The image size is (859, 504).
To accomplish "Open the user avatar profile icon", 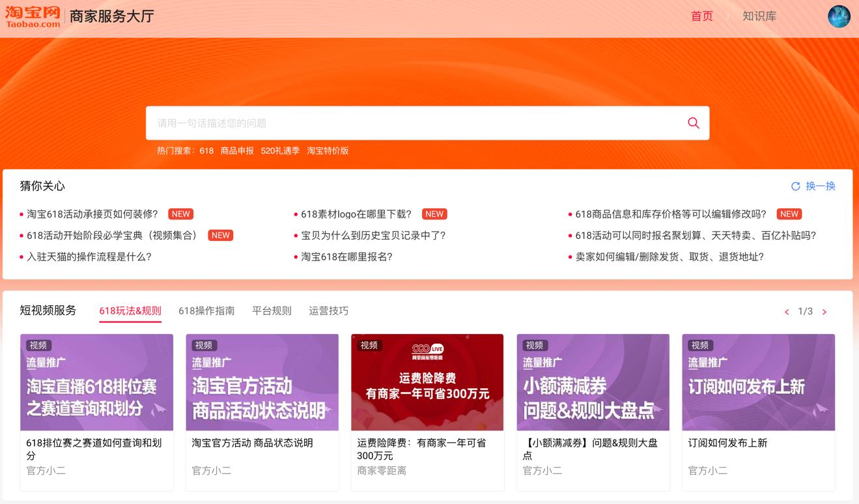I will click(839, 16).
